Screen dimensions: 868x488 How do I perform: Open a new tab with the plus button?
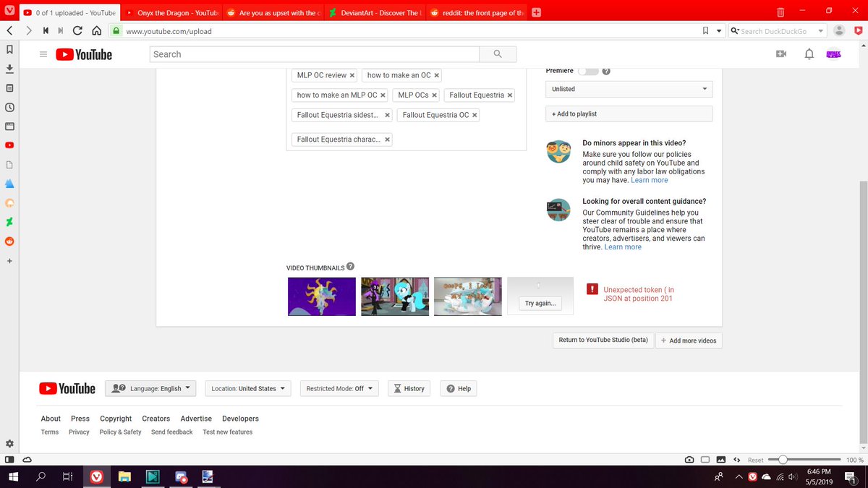(536, 13)
